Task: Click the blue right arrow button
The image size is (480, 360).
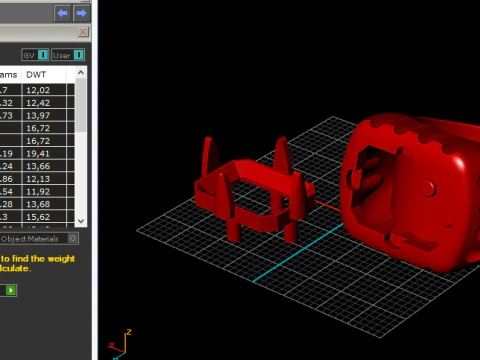Action: (x=81, y=13)
